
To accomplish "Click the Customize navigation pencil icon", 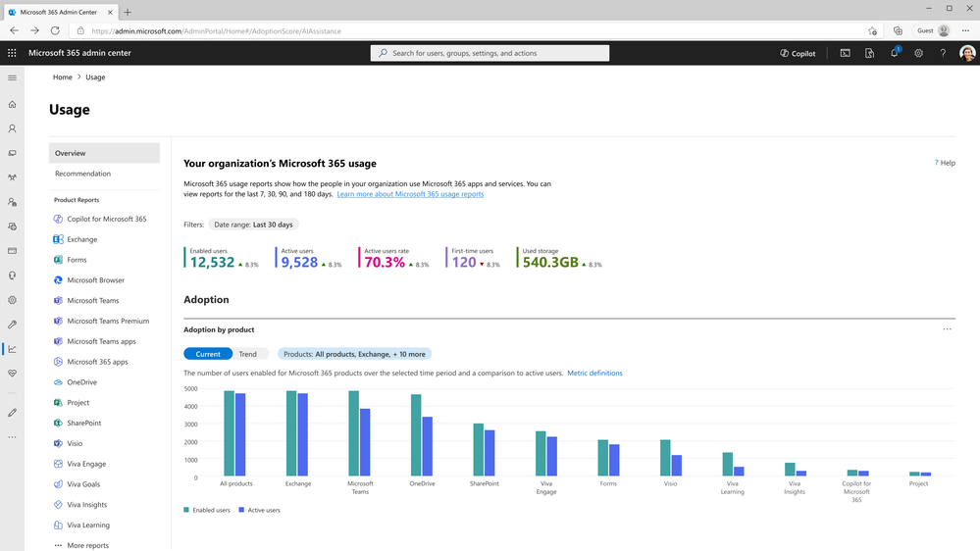I will (x=12, y=413).
